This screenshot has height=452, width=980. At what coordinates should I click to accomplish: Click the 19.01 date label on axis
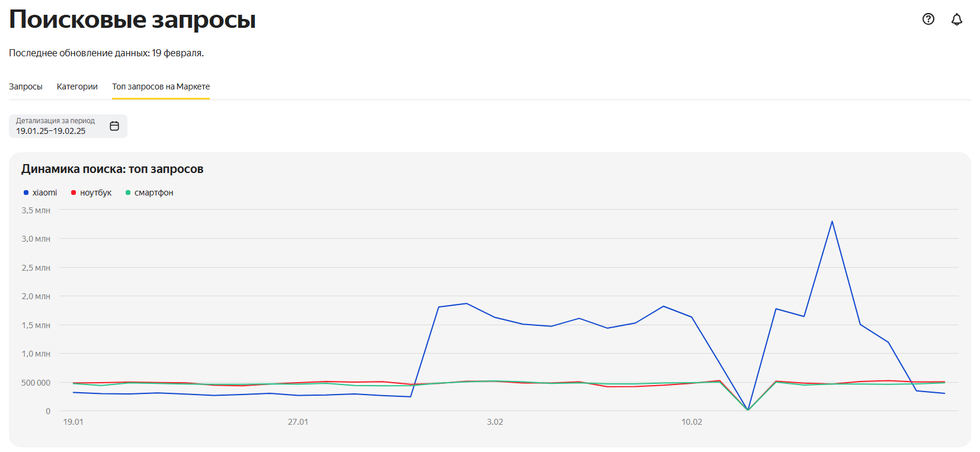[73, 422]
